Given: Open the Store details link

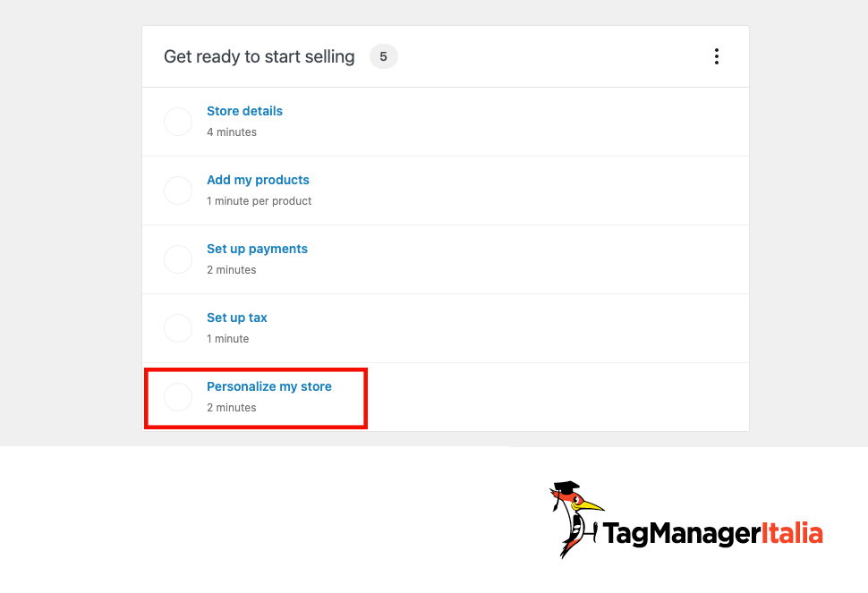Looking at the screenshot, I should click(x=244, y=111).
